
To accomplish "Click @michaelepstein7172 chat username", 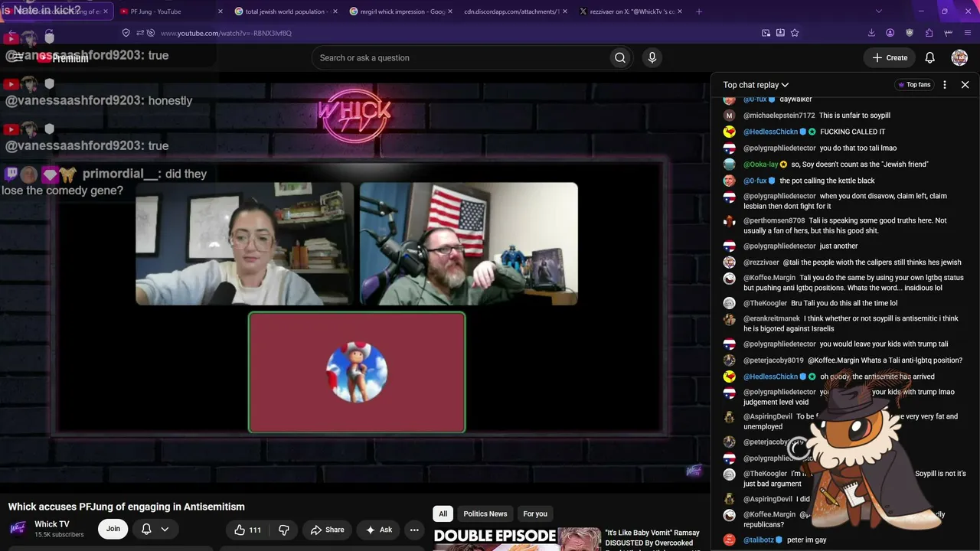I will coord(779,116).
